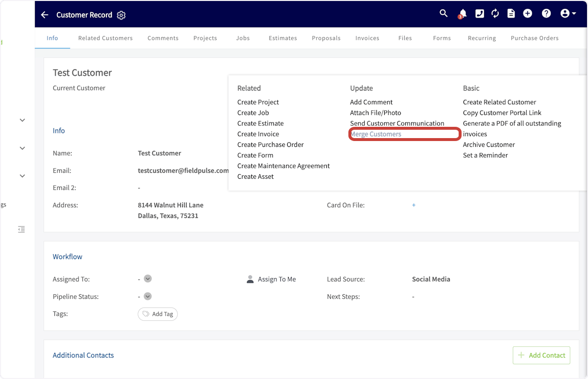Open the Forms tab

(442, 38)
